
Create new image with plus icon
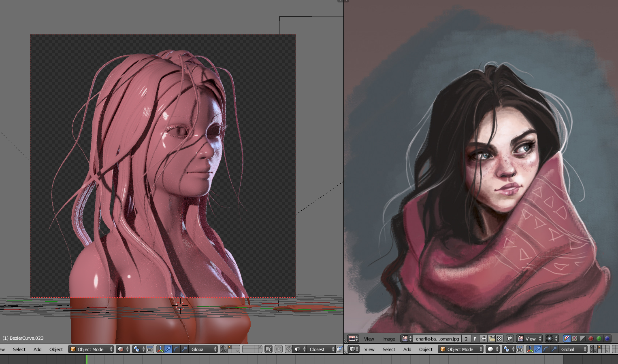[484, 339]
